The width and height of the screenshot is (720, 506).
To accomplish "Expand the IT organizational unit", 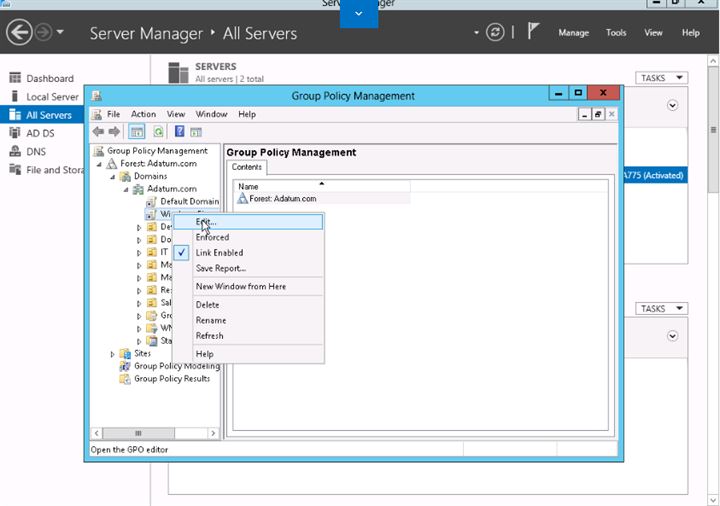I will [139, 253].
